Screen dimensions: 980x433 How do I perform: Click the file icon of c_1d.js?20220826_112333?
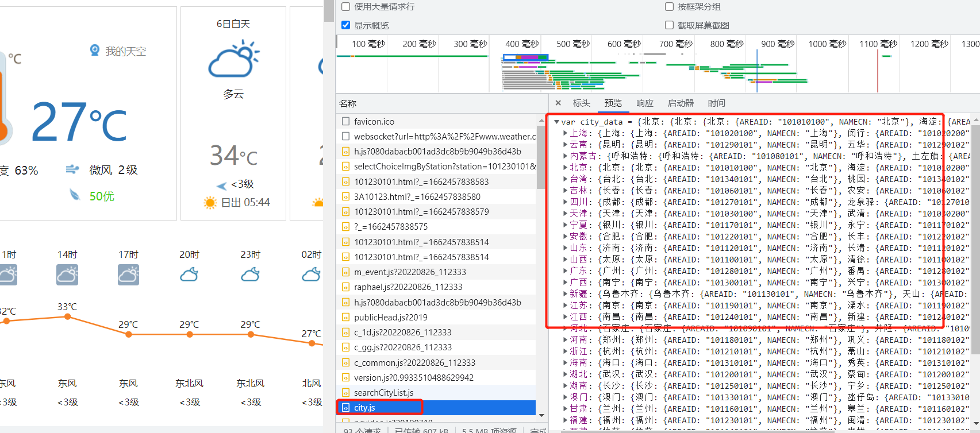coord(345,333)
